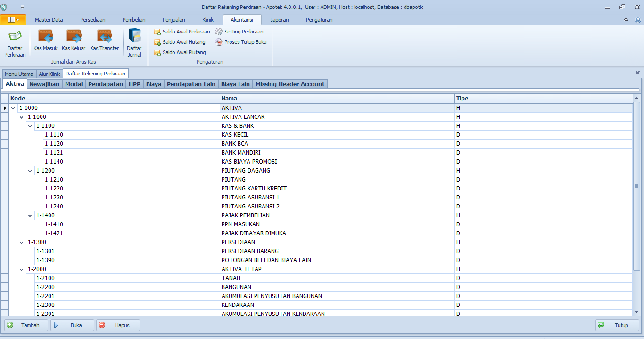Open Saldo Awal Perkiraan
Screen dimensions: 644x339
pos(182,32)
